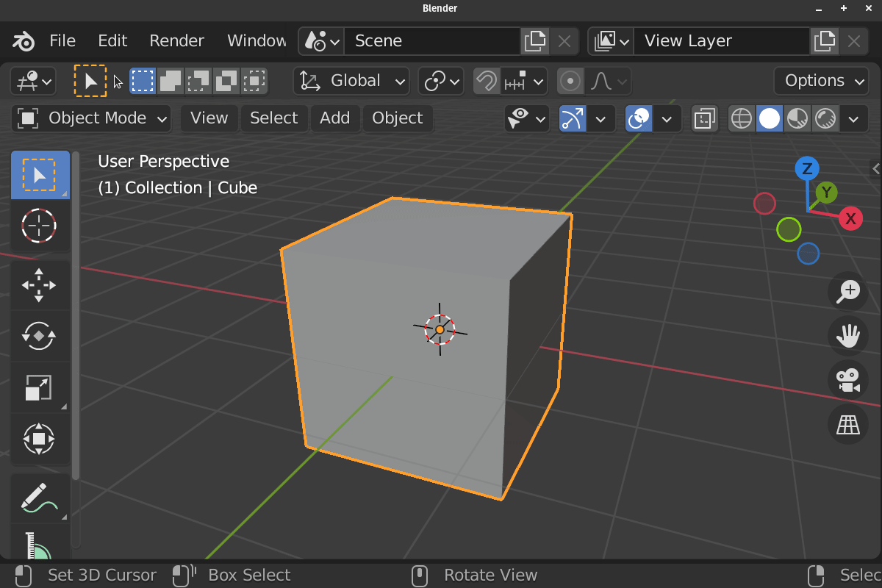The image size is (882, 588).
Task: Browse scenes with the scene icon dropdown
Action: pyautogui.click(x=322, y=41)
